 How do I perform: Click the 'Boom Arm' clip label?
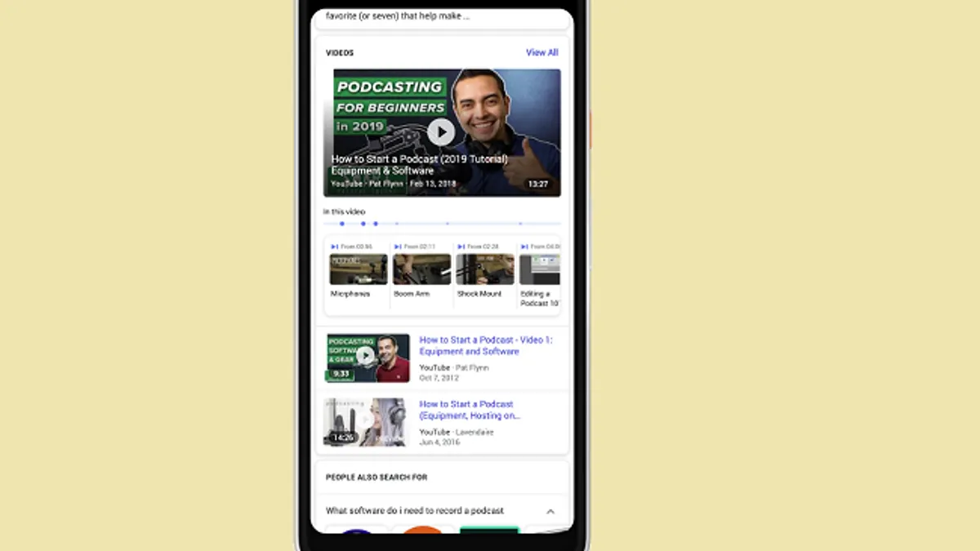(412, 294)
